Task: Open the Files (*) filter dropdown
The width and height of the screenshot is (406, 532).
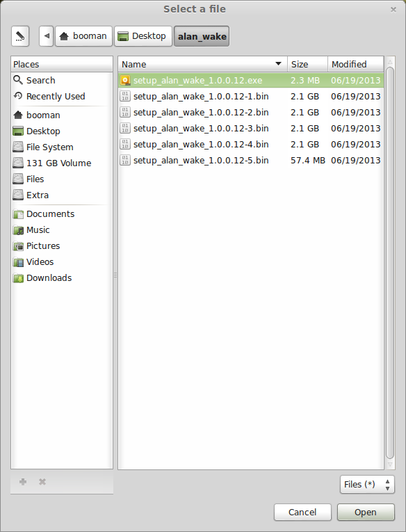Action: (367, 485)
